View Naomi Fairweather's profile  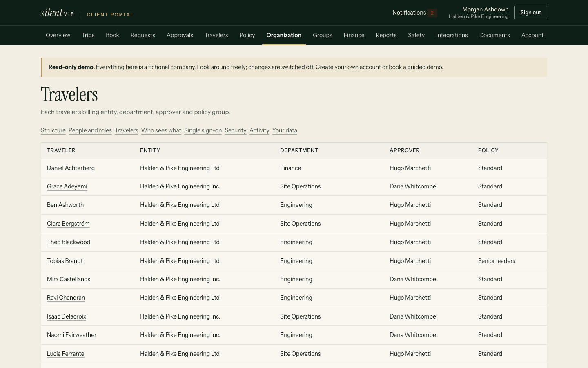[72, 335]
